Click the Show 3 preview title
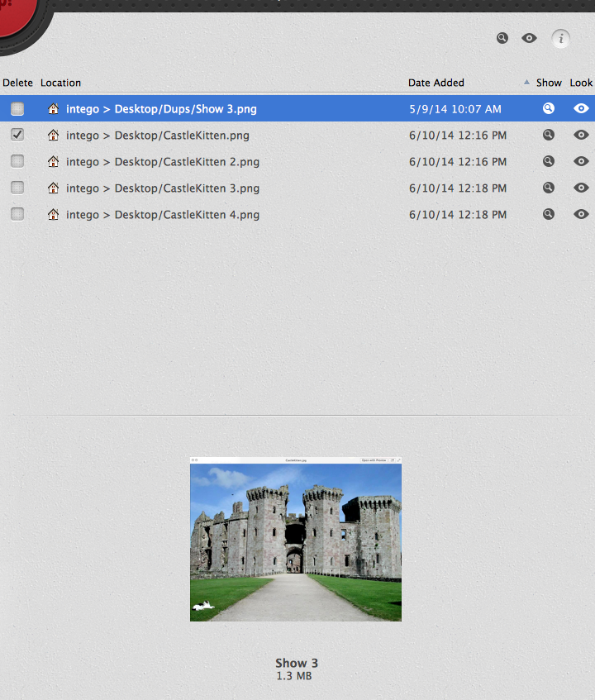Screen dimensions: 595x700 [297, 663]
